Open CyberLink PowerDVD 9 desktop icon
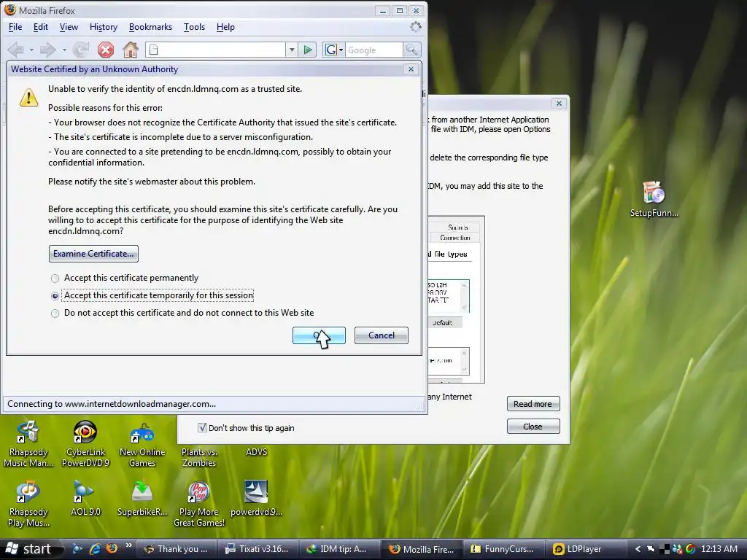Image resolution: width=747 pixels, height=560 pixels. pyautogui.click(x=85, y=443)
